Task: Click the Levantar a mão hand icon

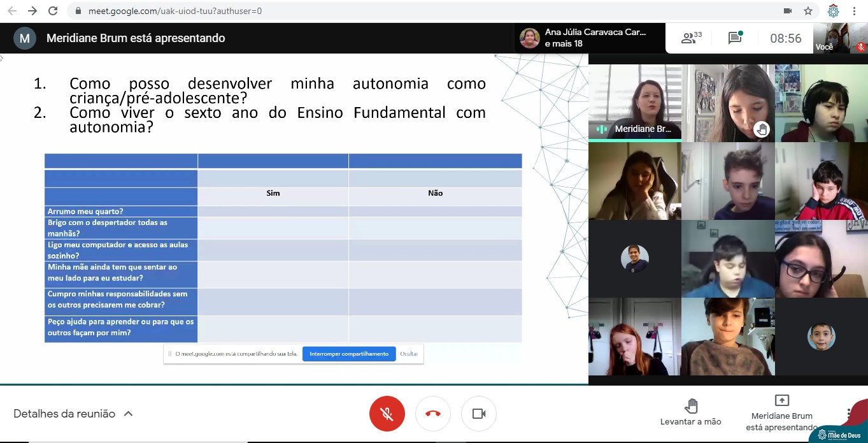Action: (691, 406)
